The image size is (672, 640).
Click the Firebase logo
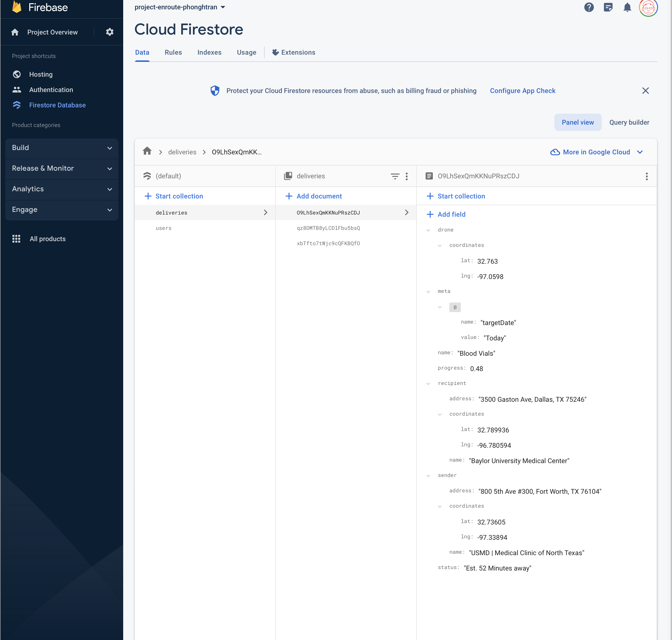click(16, 7)
